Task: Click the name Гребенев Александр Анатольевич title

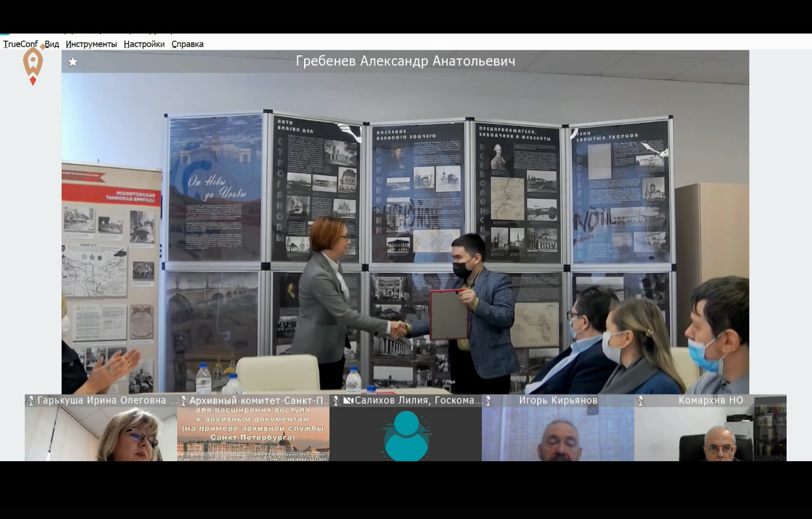Action: click(x=405, y=62)
